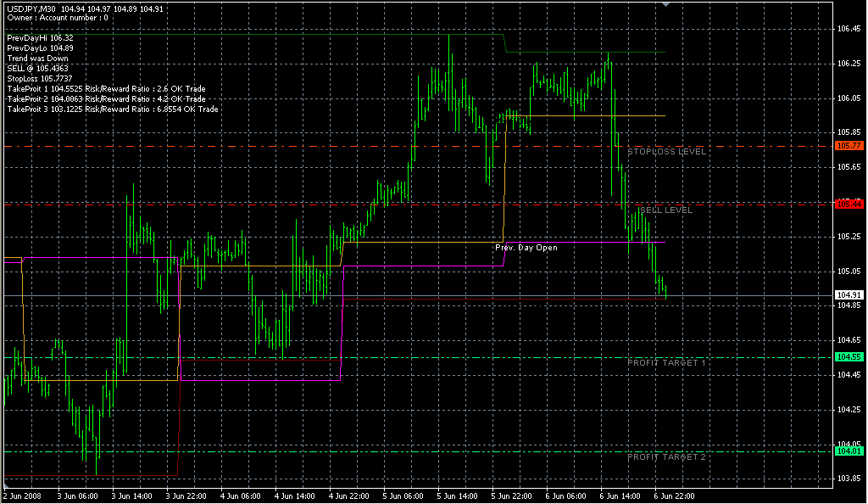Click the chart shift triangle marker at top
The width and height of the screenshot is (868, 504).
[665, 4]
